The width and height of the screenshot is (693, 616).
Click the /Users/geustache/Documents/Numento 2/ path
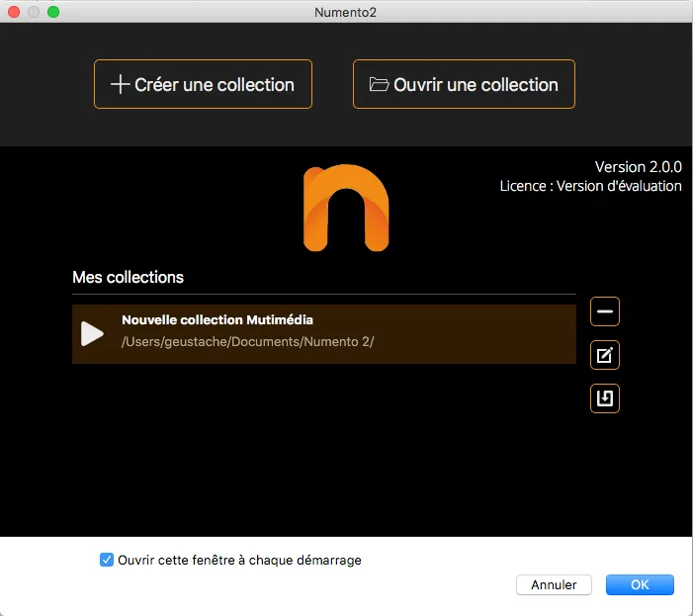[x=247, y=342]
